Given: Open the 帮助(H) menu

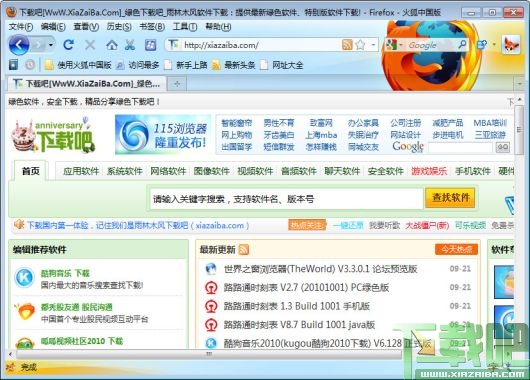Looking at the screenshot, I should point(218,27).
